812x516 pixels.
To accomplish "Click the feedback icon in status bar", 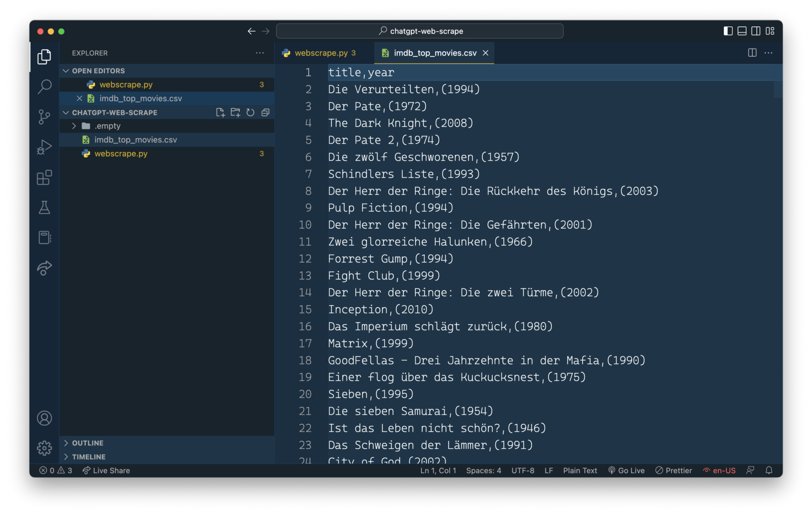I will pos(750,470).
